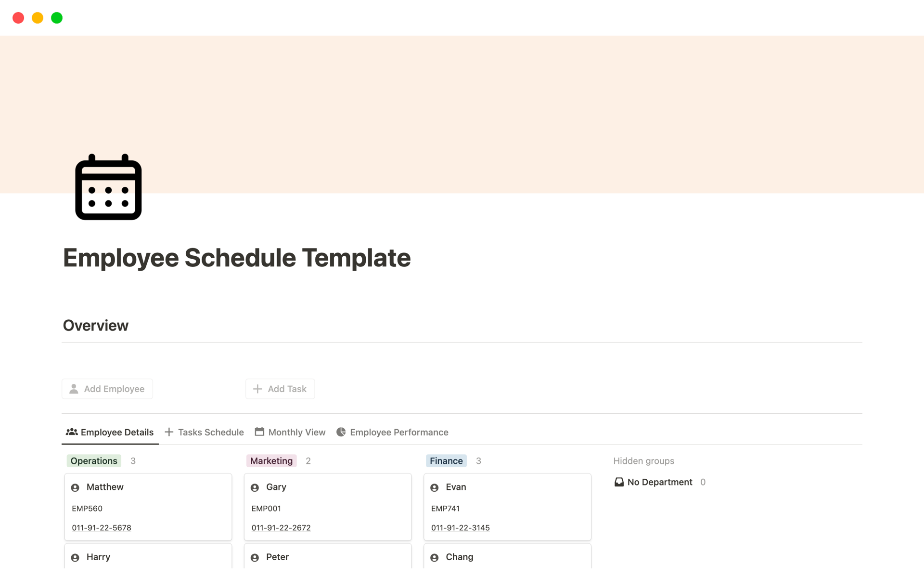Click the person icon beside Matthew
This screenshot has height=578, width=924.
[75, 487]
